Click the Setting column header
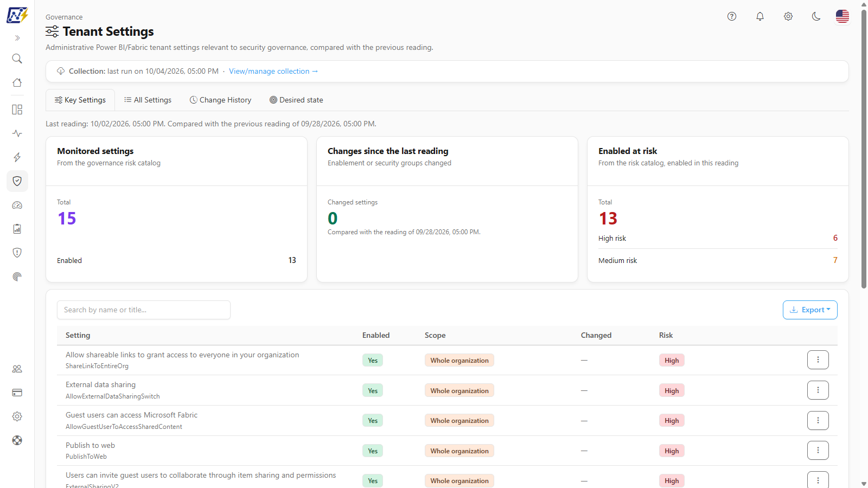Viewport: 868px width, 488px height. [78, 335]
